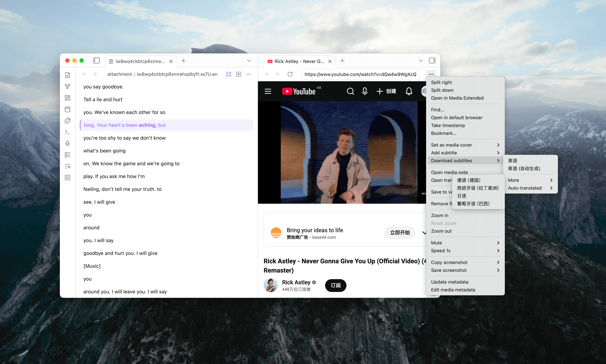Click the YouTube search icon
This screenshot has height=364, width=606.
350,91
